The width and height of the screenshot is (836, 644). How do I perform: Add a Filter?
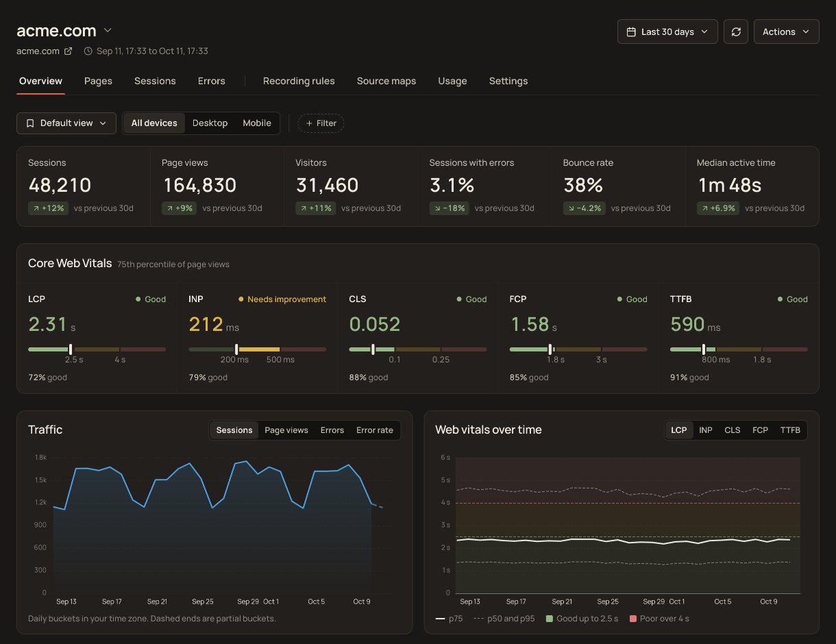click(x=321, y=123)
